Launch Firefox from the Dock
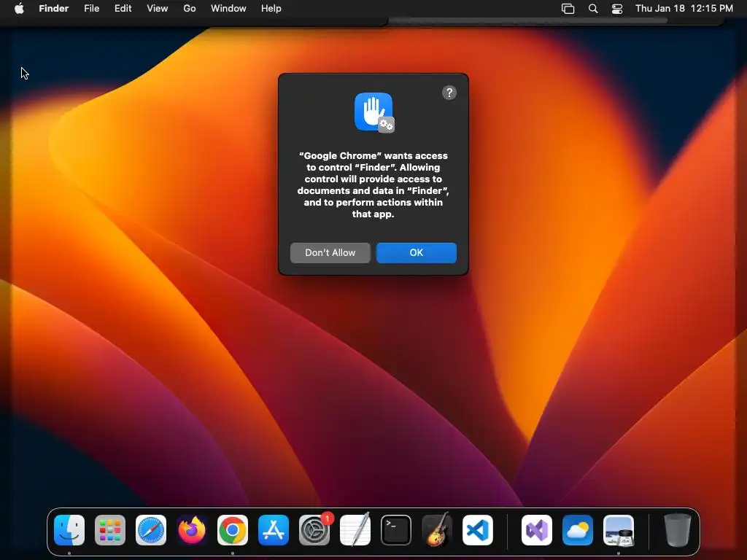The width and height of the screenshot is (747, 560). pyautogui.click(x=192, y=529)
